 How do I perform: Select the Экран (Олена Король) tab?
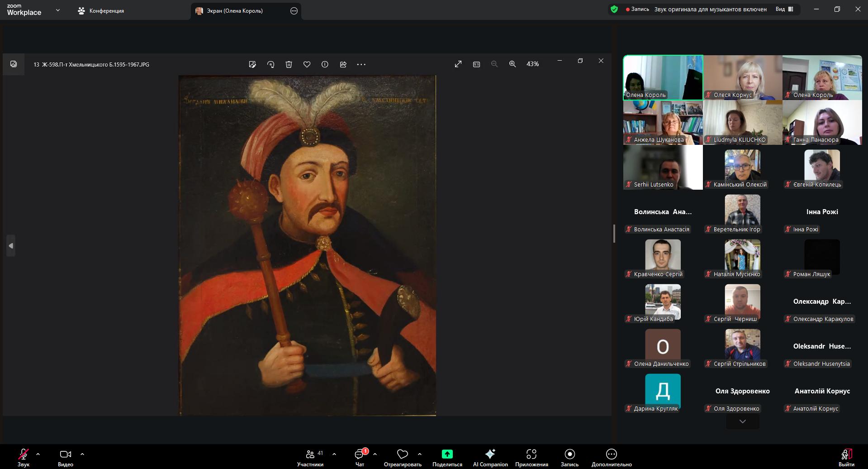pyautogui.click(x=235, y=11)
